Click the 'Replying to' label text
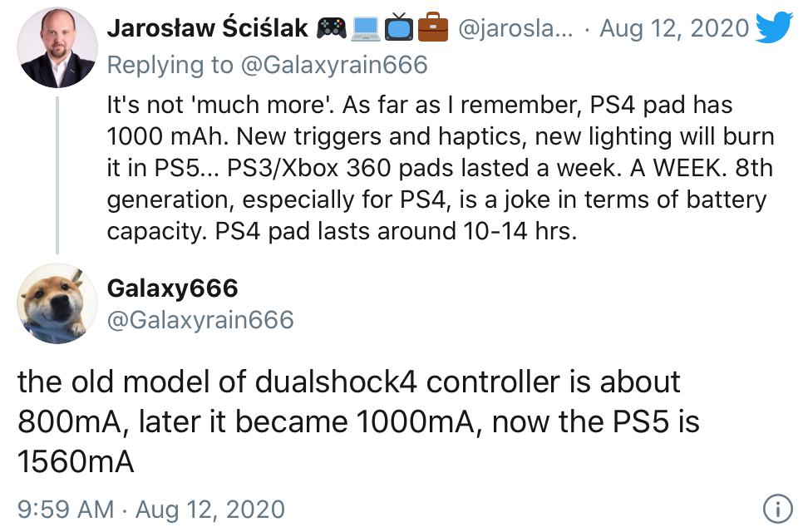Viewport: 808px width, 532px height. coord(170,66)
